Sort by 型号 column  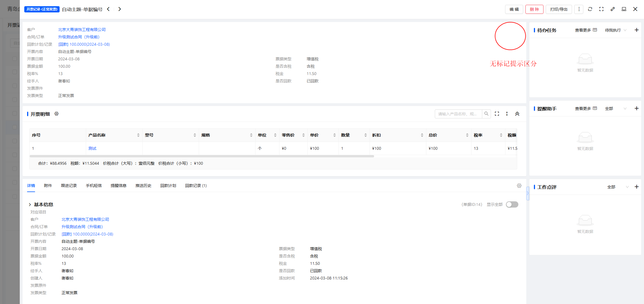pyautogui.click(x=195, y=135)
